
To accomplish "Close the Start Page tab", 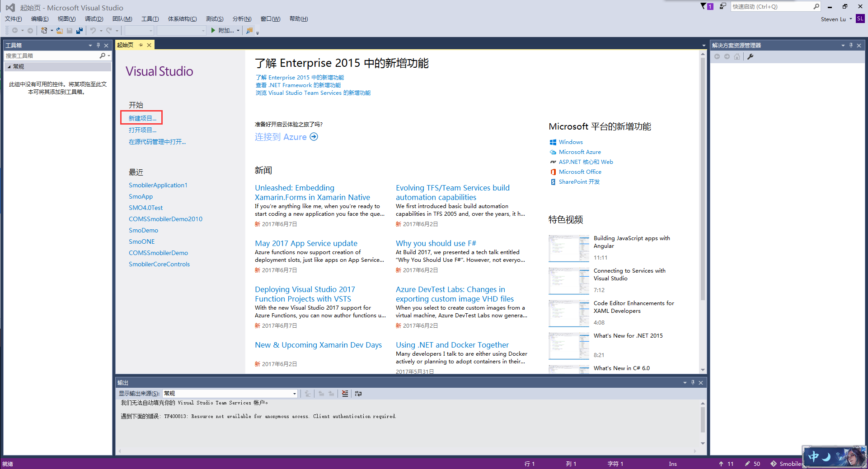I will tap(149, 45).
